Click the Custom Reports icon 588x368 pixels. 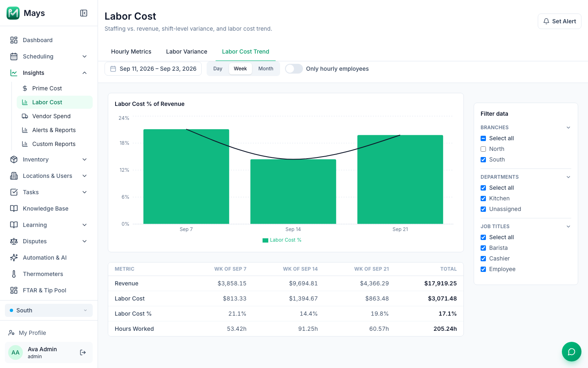[x=25, y=144]
